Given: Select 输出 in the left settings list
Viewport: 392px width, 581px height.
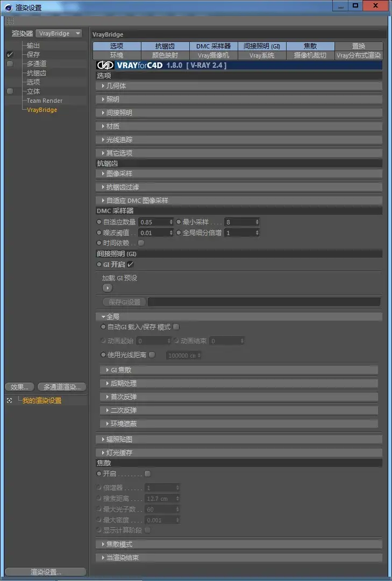Looking at the screenshot, I should click(33, 46).
